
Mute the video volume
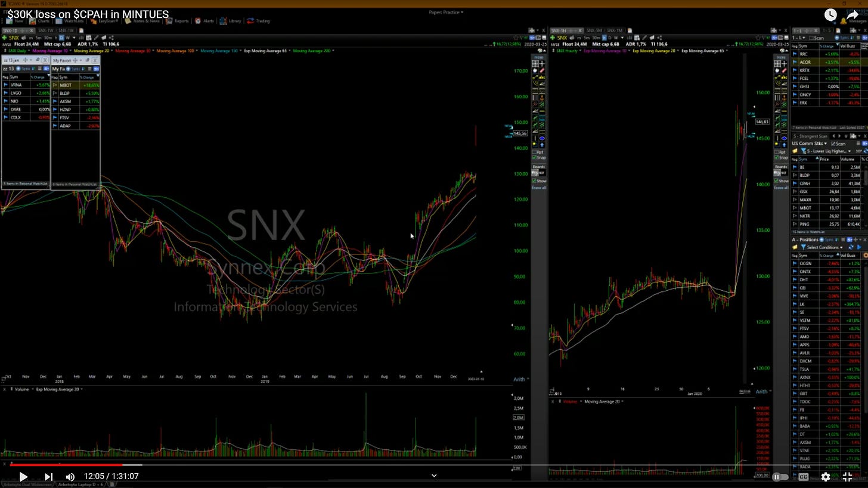click(70, 476)
